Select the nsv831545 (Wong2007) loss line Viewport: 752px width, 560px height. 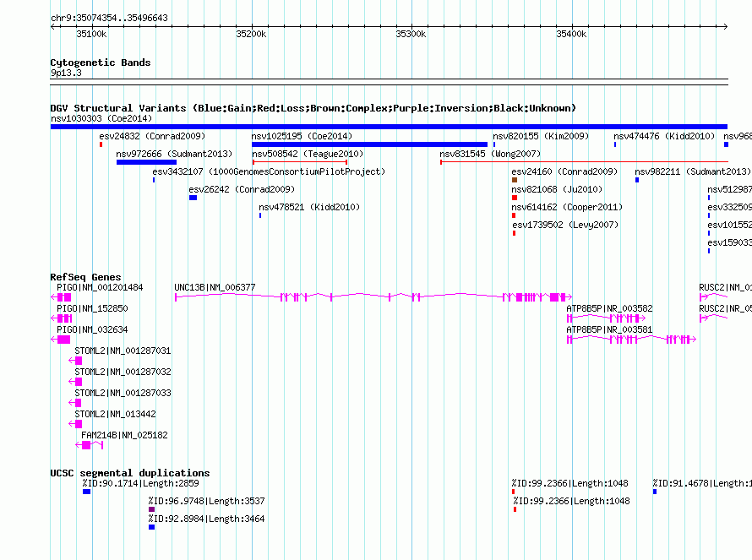[x=584, y=162]
